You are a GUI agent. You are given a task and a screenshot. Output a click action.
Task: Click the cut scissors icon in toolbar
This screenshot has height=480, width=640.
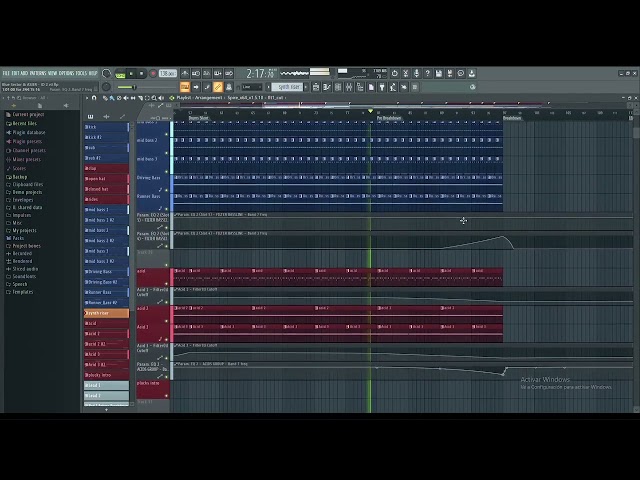coord(405,73)
